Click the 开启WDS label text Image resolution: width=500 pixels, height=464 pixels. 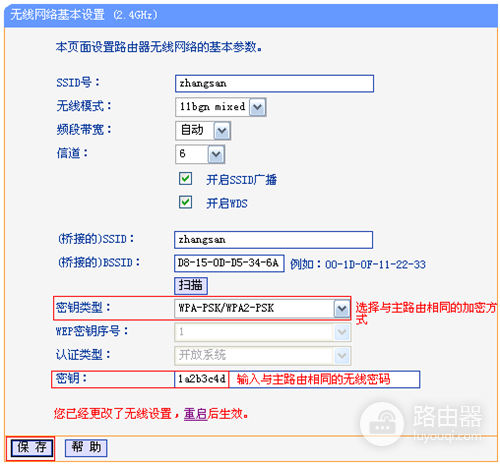[x=227, y=203]
